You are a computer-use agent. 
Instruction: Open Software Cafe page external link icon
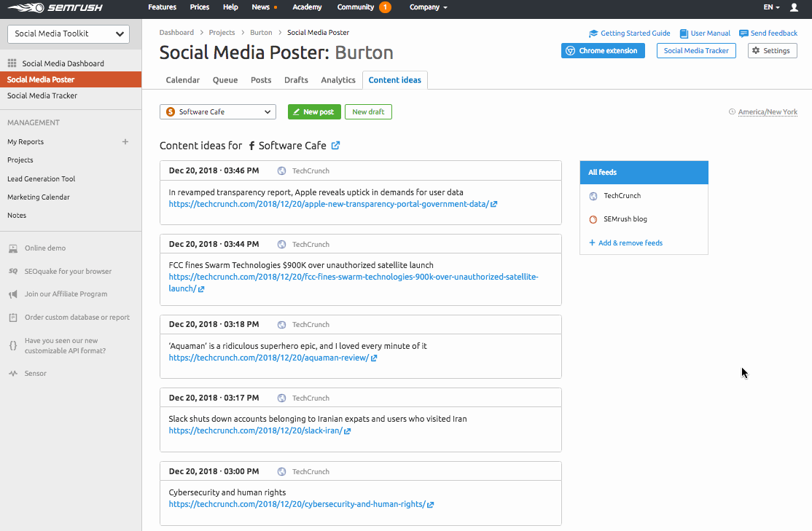point(335,146)
